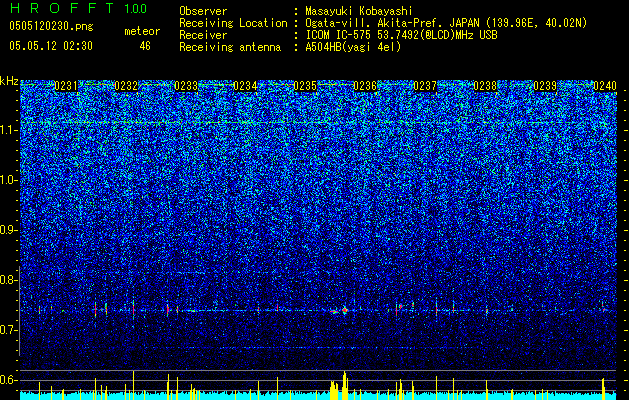
Task: Click time marker 0239
Action: [545, 86]
